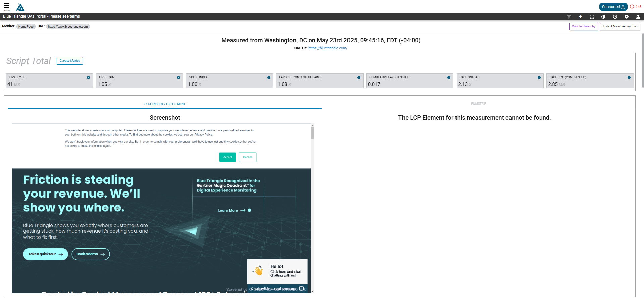Screen dimensions: 644x299
Task: Click the First Paint info icon
Action: click(178, 77)
